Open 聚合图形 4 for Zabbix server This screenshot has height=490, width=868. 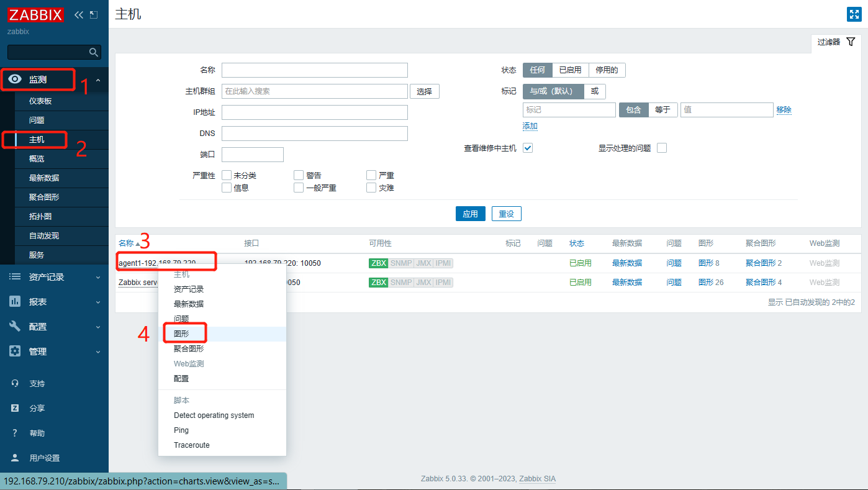(764, 283)
